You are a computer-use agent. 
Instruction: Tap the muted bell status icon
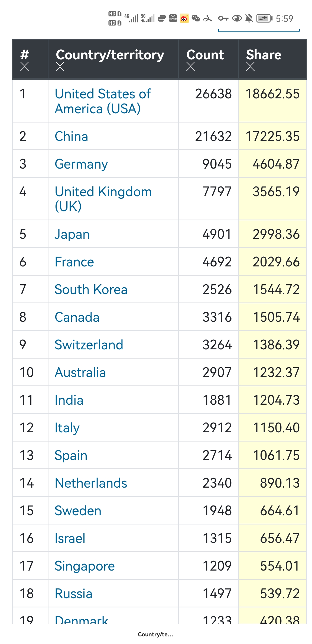pyautogui.click(x=249, y=18)
